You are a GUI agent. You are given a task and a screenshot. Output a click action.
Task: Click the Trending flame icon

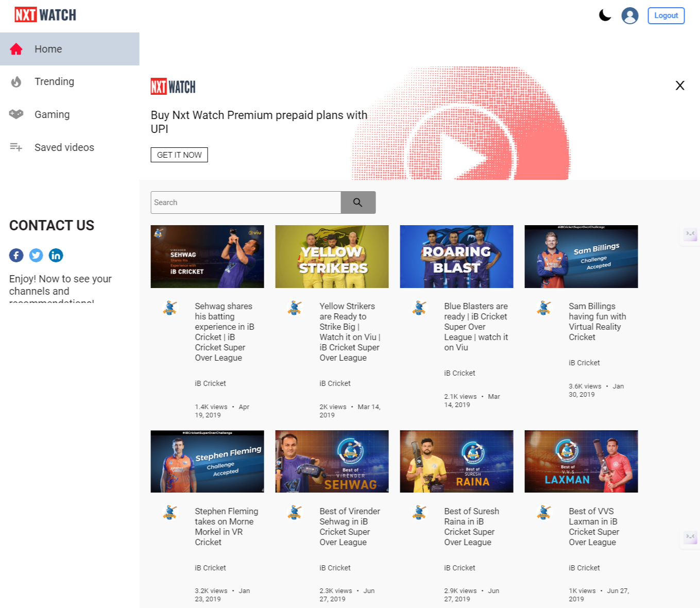(16, 81)
